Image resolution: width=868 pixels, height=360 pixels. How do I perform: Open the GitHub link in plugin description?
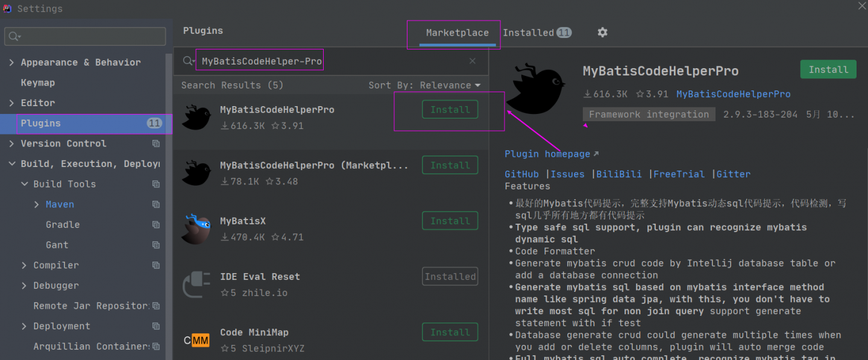[521, 174]
